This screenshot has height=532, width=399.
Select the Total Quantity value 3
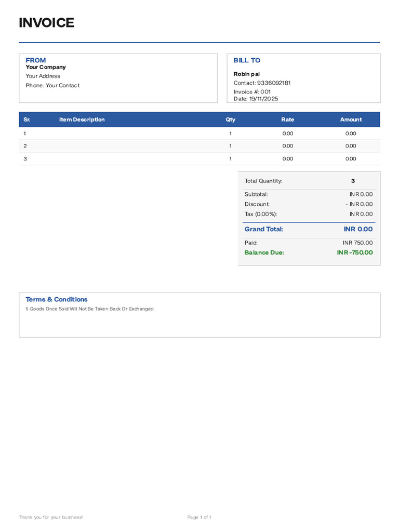coord(353,181)
